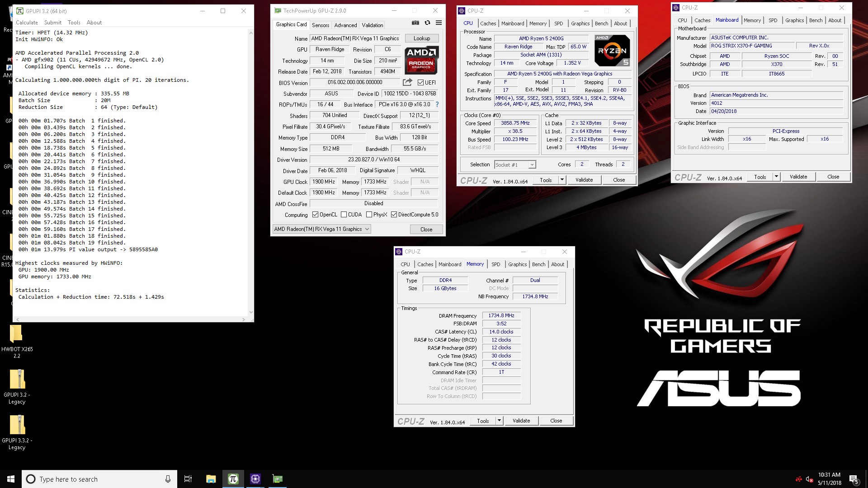Viewport: 868px width, 488px height.
Task: Toggle CUDA checkbox in GPU-Z
Action: point(344,215)
